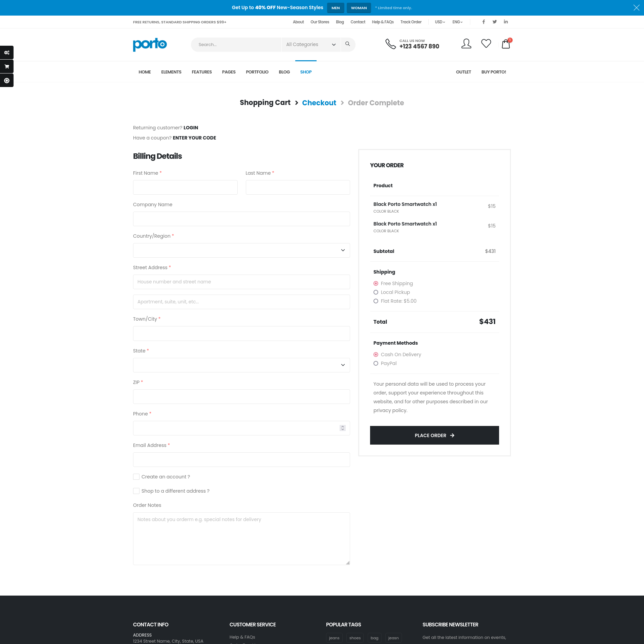This screenshot has width=644, height=644.
Task: Select Flat Rate $5.00 shipping
Action: coord(376,301)
